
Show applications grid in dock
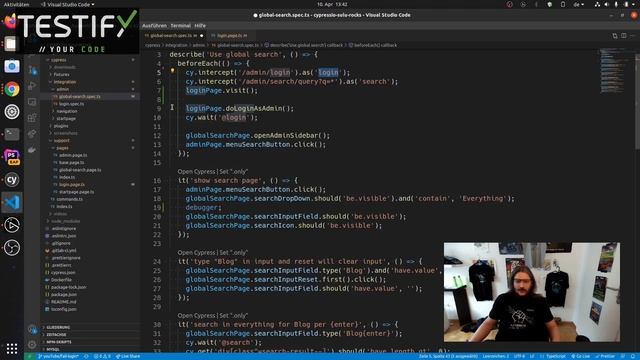tap(12, 348)
